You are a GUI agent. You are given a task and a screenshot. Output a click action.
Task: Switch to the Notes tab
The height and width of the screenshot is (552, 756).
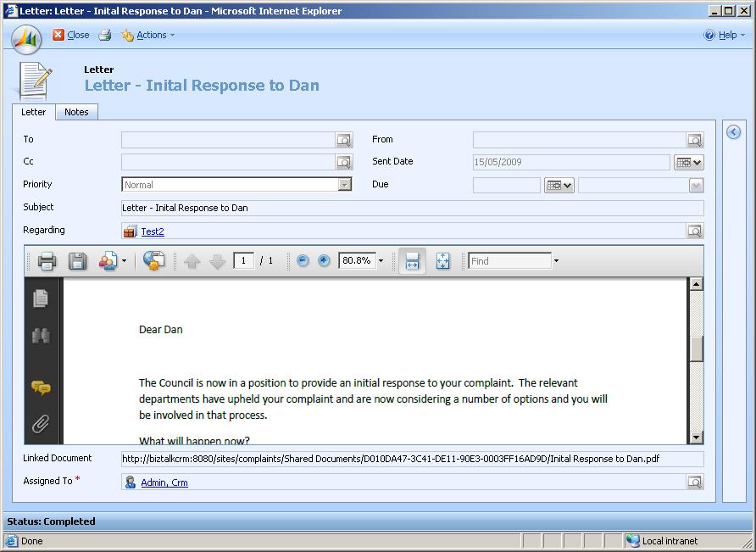click(x=76, y=112)
